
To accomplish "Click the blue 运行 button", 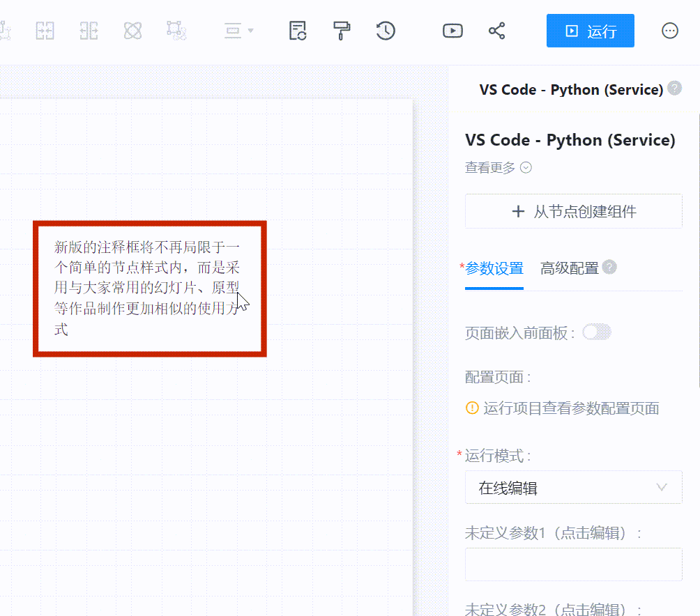I will (590, 31).
